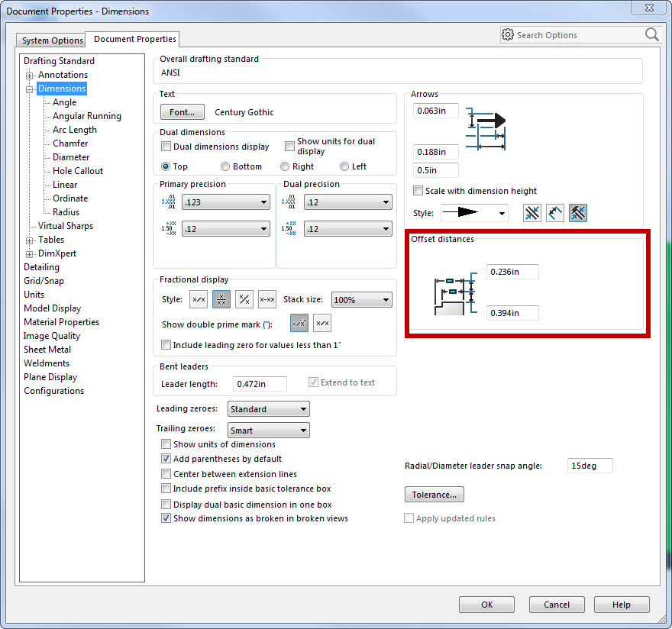Click the Font... button
This screenshot has width=672, height=629.
[183, 112]
